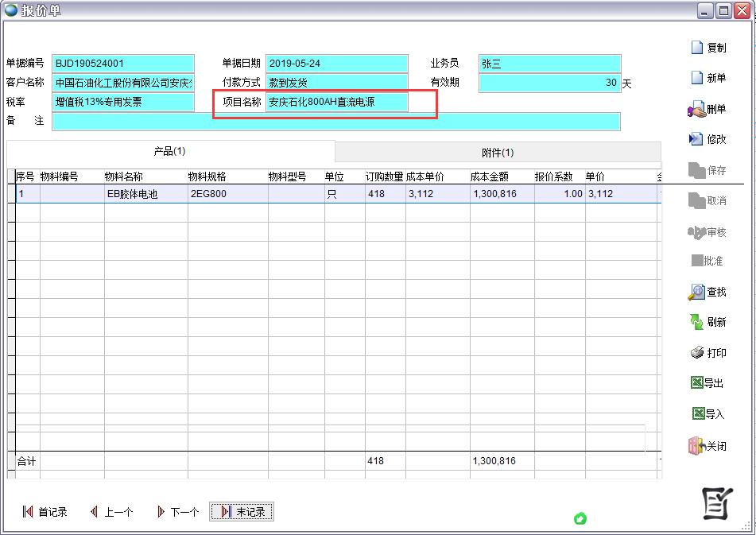
Task: Refresh the data with 刷新
Action: [x=697, y=322]
